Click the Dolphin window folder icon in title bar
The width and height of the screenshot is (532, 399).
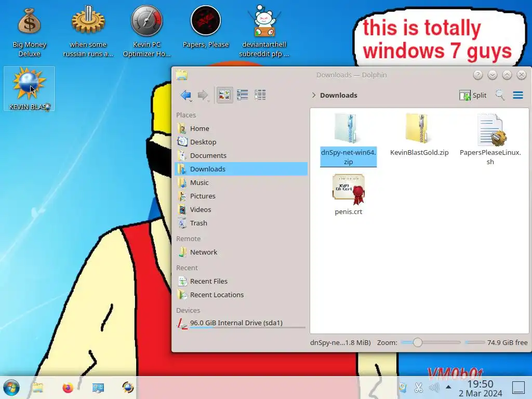(182, 75)
